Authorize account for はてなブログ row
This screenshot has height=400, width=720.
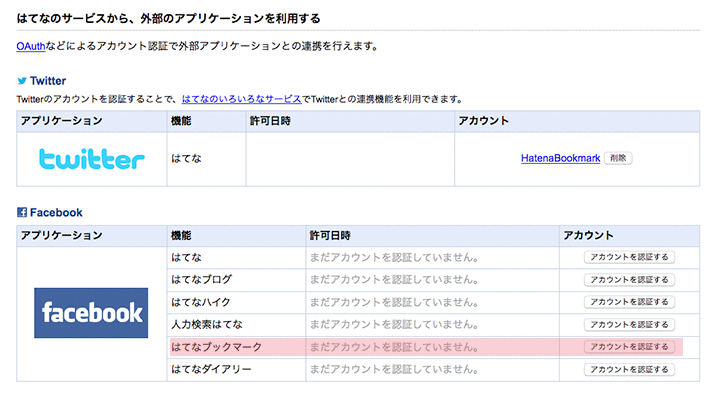click(629, 280)
